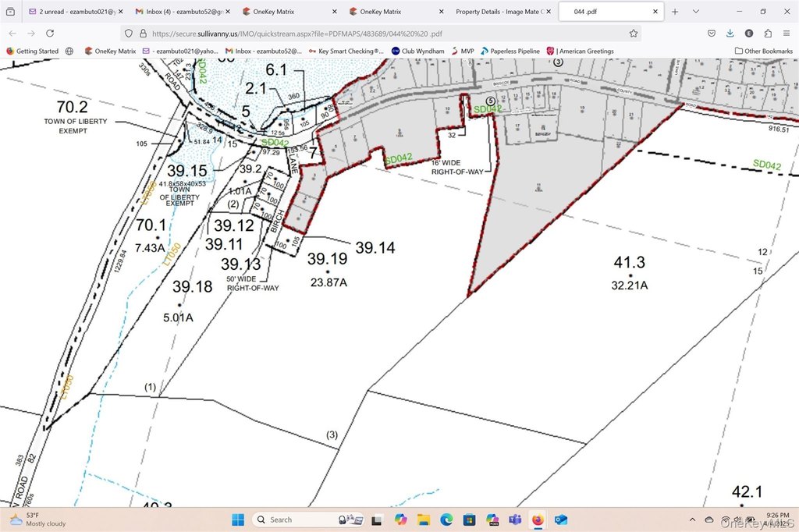Show hidden system tray icons
Viewport: 799px width, 532px height.
point(693,520)
